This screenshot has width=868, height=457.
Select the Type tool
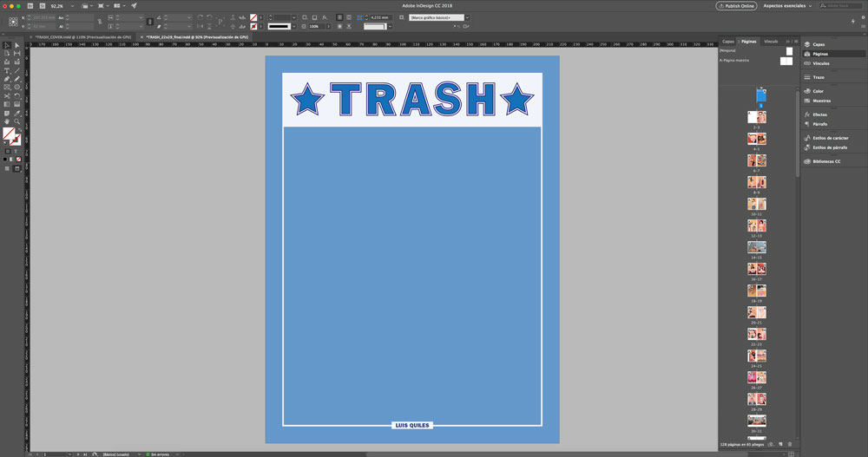pyautogui.click(x=7, y=70)
